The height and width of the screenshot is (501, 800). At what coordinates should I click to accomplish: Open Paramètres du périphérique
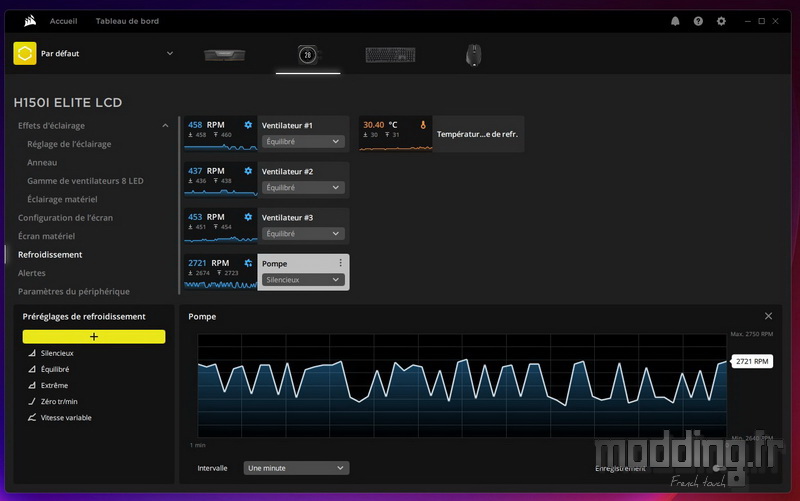[x=73, y=291]
